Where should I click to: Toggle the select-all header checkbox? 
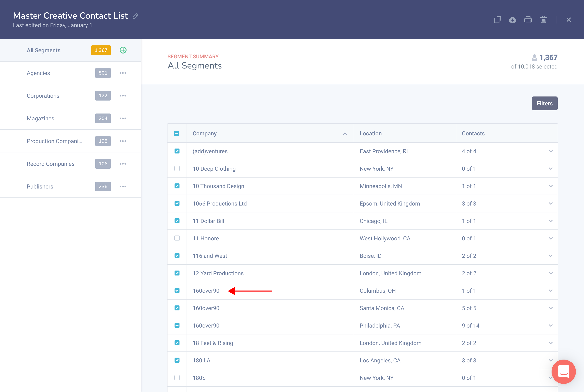pos(177,134)
